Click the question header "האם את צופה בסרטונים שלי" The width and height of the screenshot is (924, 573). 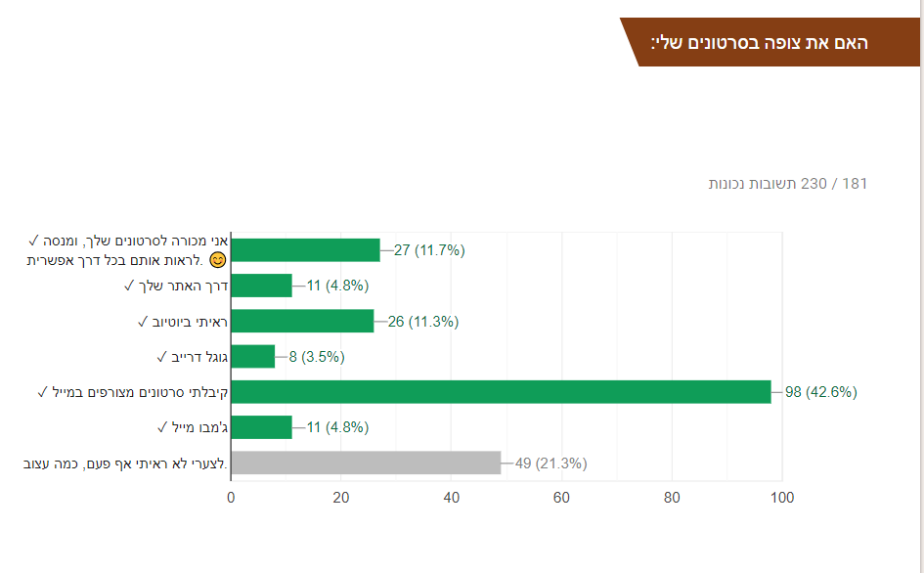pyautogui.click(x=760, y=43)
